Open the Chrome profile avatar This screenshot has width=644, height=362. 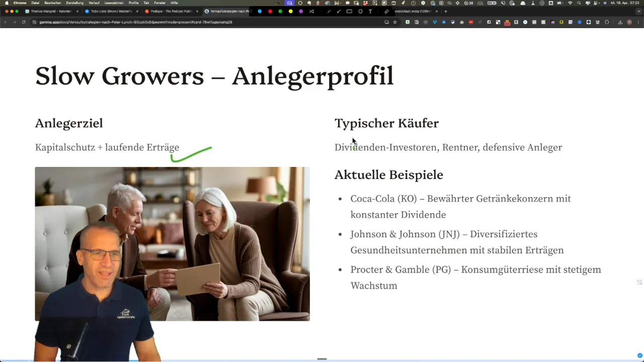[629, 22]
